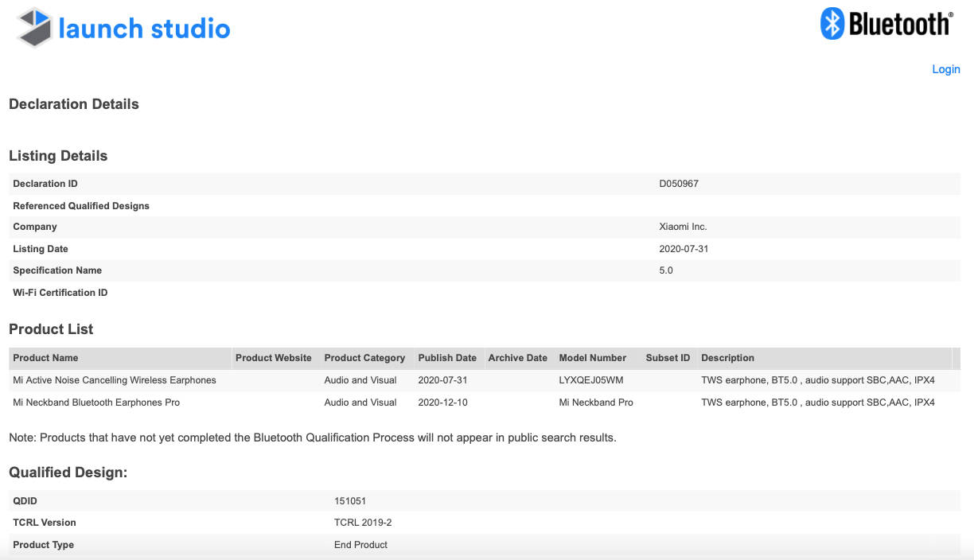Click the TCRL Version row label
Viewport: 974px width, 560px height.
click(x=45, y=523)
